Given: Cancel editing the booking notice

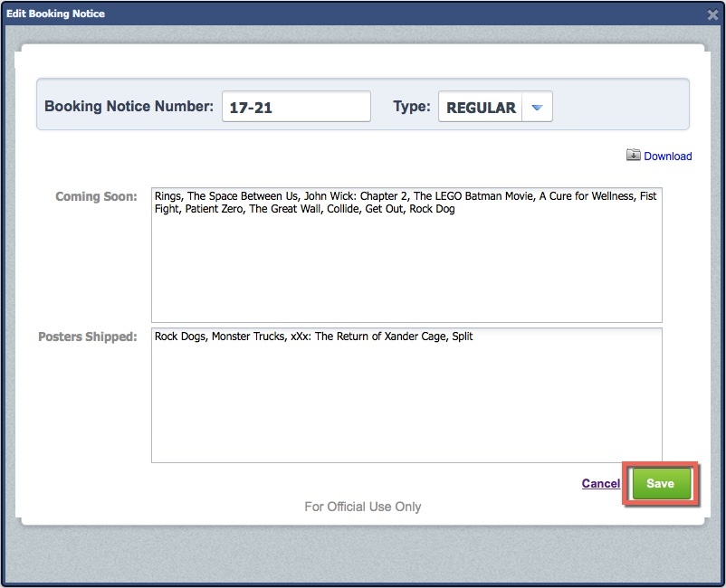Looking at the screenshot, I should pos(600,484).
